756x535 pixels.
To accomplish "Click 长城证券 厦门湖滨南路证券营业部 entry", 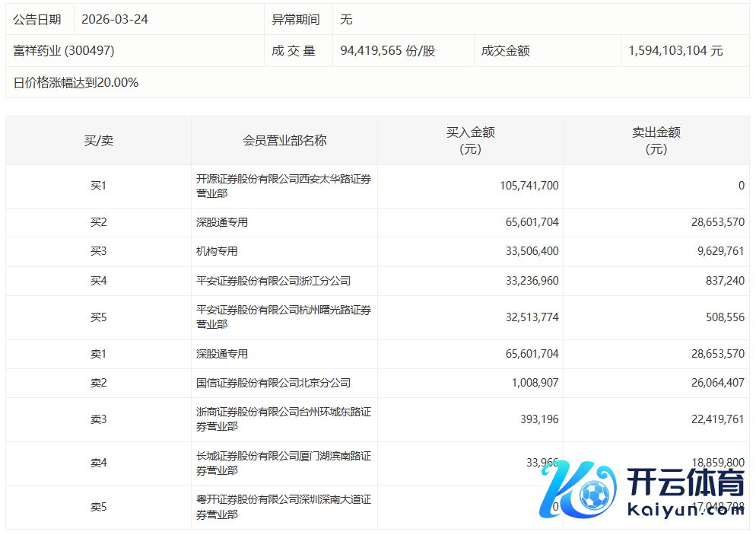I will 283,463.
